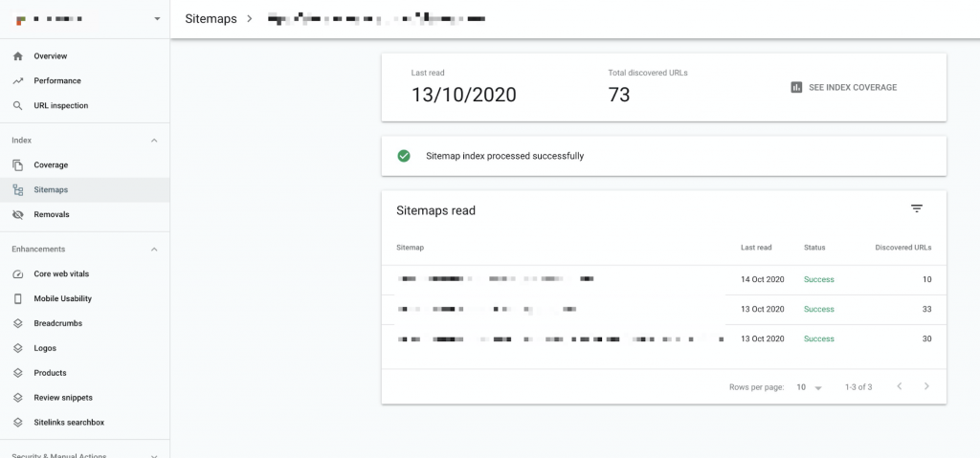Open the sitemap row with 33 URLs
980x458 pixels.
click(664, 309)
